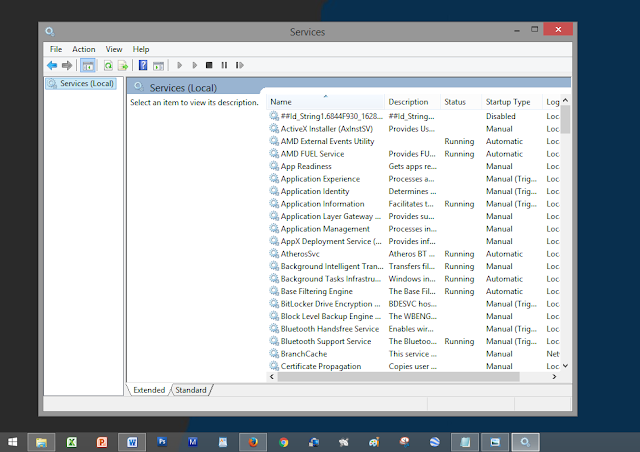Click the vertical scrollbar up arrow
The height and width of the screenshot is (452, 640).
coord(565,100)
